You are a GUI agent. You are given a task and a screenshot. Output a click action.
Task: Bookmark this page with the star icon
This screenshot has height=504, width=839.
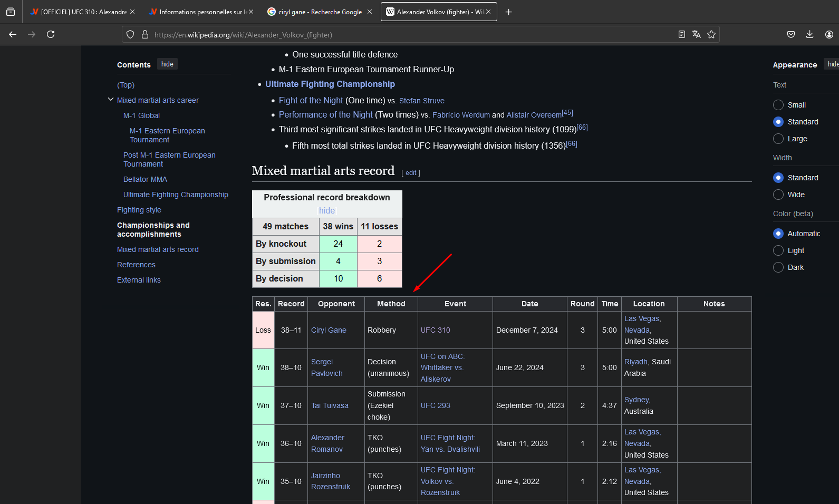click(x=711, y=34)
